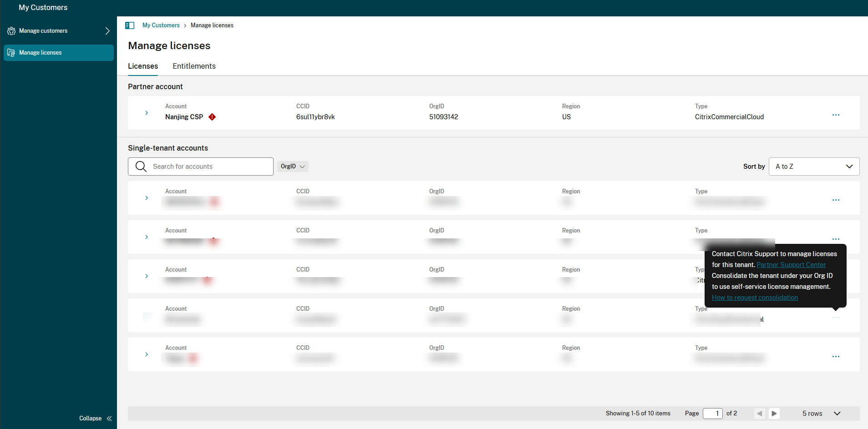Open the Manage customers sidebar icon
Viewport: 868px width, 429px height.
click(11, 30)
